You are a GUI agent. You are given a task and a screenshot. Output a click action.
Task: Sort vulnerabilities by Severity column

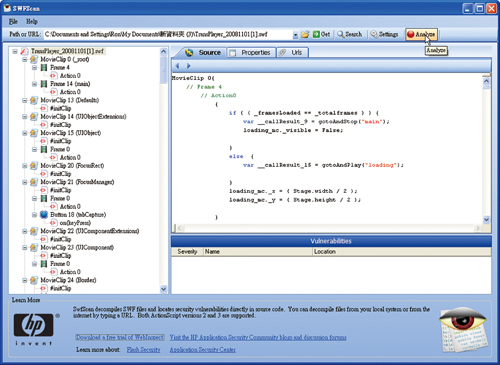point(187,252)
